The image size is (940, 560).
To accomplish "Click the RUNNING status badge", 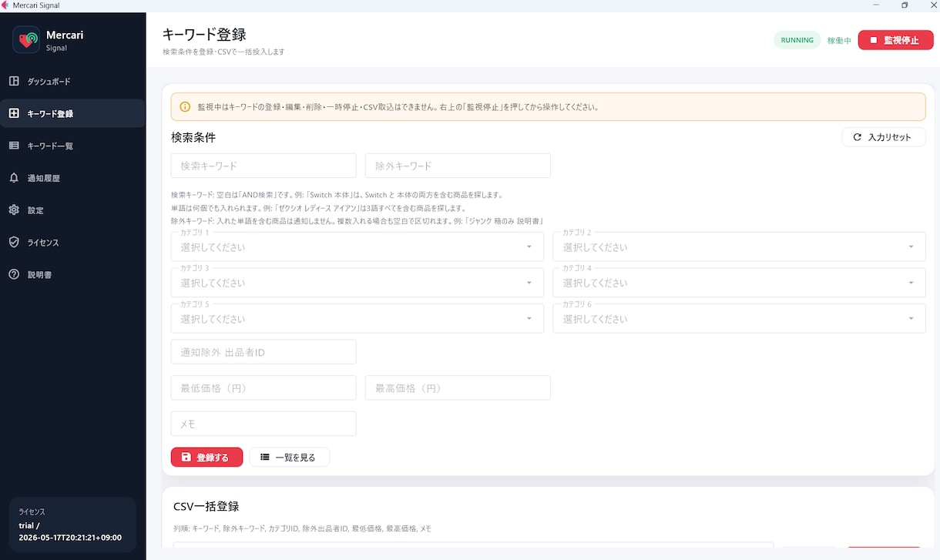I will pos(797,40).
